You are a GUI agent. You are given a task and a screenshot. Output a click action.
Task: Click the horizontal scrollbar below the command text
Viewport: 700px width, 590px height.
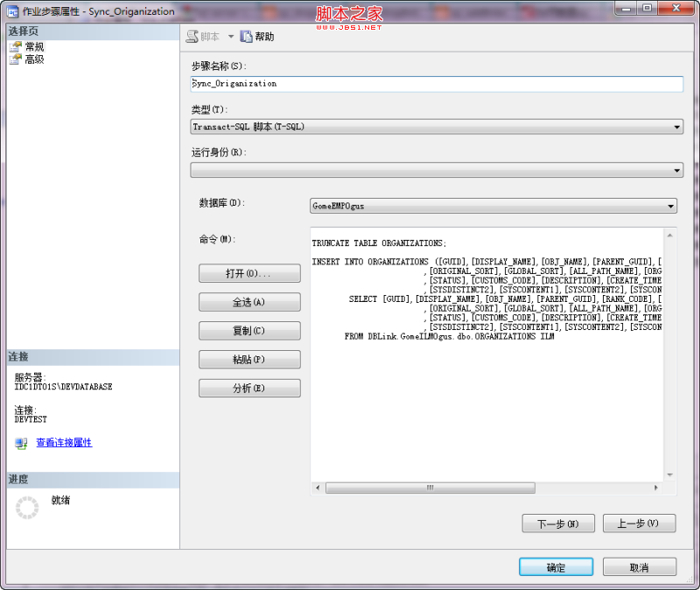(429, 488)
